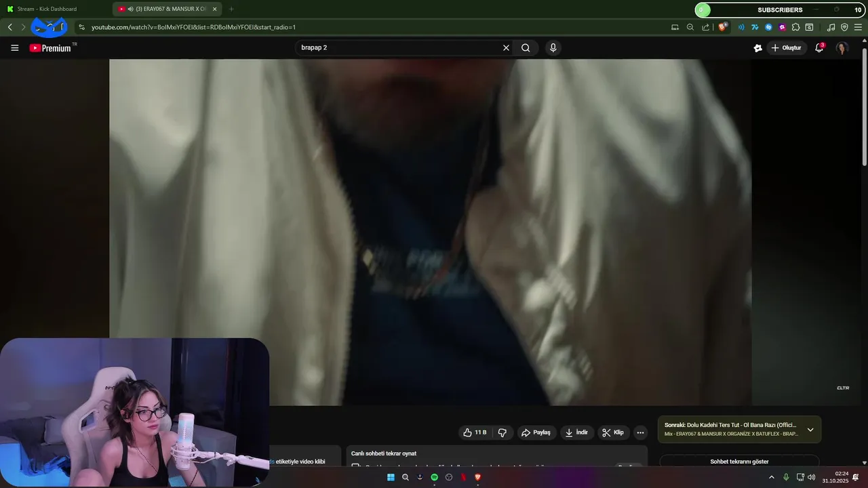Click the browser address bar URL

click(193, 27)
